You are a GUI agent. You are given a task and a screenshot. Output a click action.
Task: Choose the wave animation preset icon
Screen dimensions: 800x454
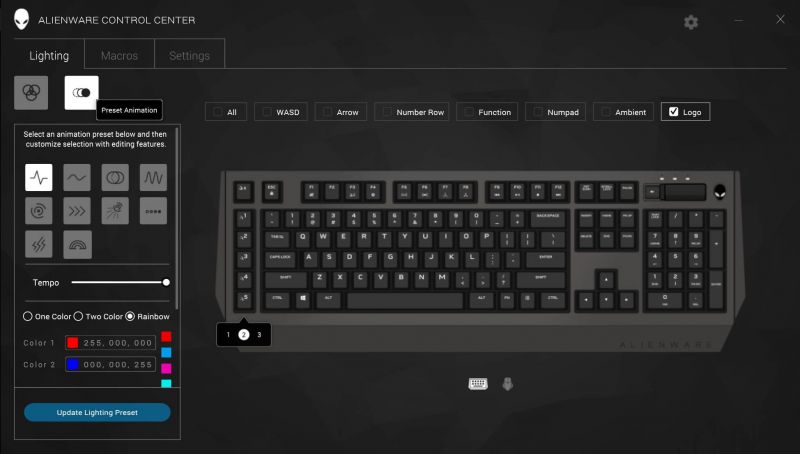[x=77, y=178]
